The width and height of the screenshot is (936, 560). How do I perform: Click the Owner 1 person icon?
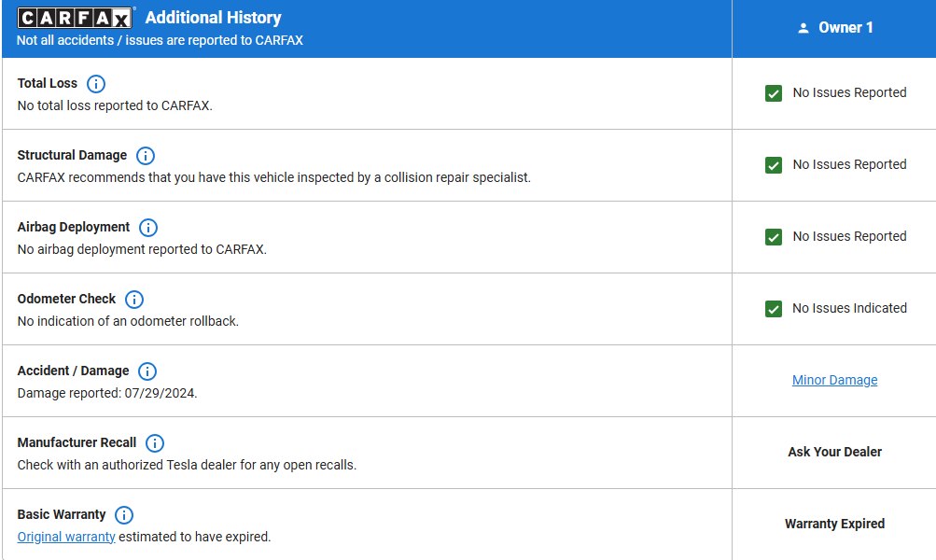pyautogui.click(x=803, y=28)
